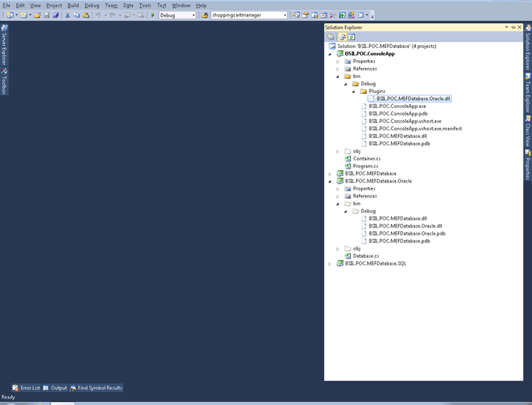Click the main toolbar options overflow arrow
This screenshot has height=405, width=532.
click(x=373, y=16)
